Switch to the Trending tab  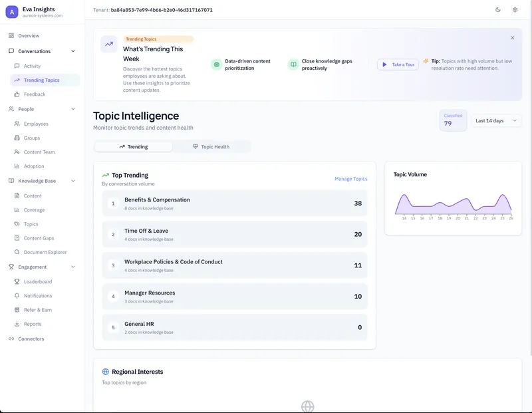134,147
